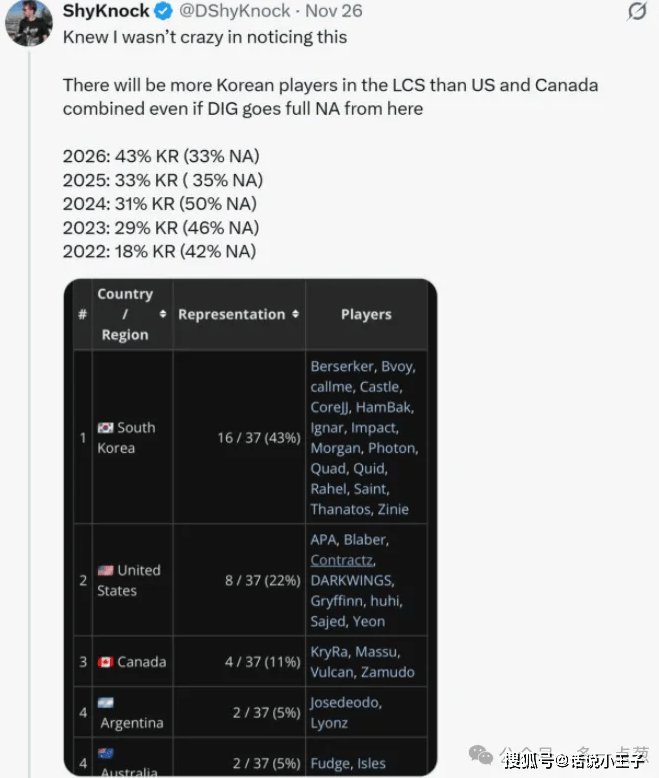Screen dimensions: 659x778
Task: Sort table by Country / Region arrows
Action: 162,314
